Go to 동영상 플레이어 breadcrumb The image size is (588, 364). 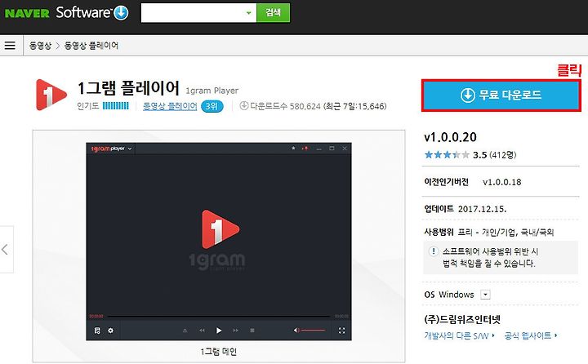point(91,46)
